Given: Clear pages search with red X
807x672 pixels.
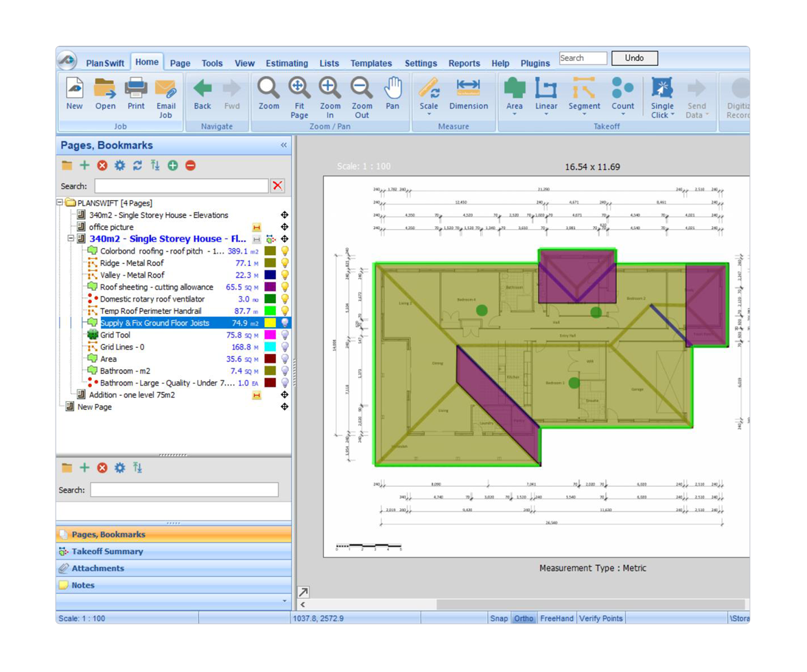Looking at the screenshot, I should [x=278, y=186].
